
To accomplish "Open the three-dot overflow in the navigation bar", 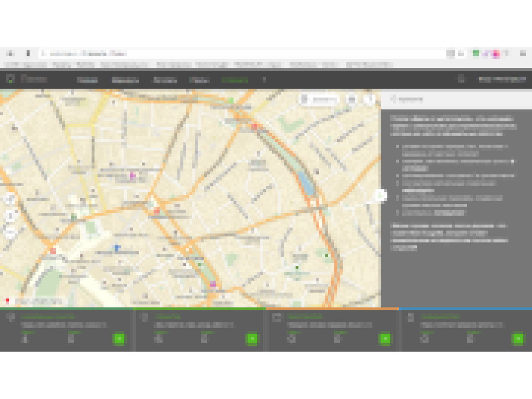I will click(x=264, y=80).
